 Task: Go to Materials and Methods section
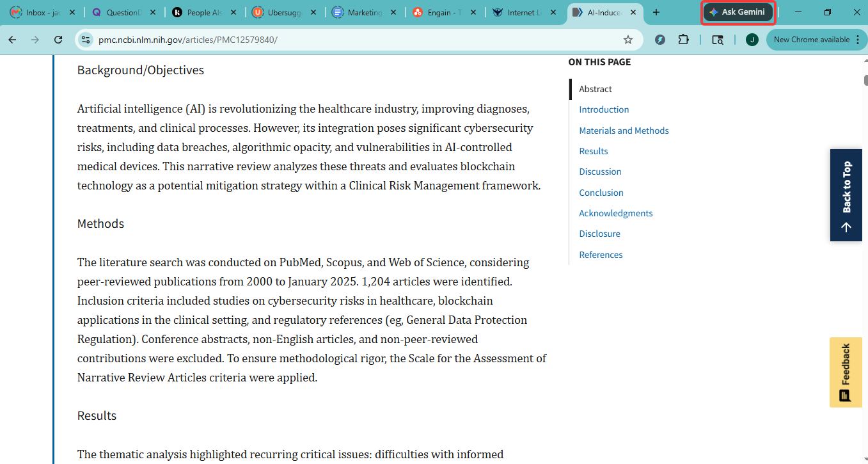624,131
